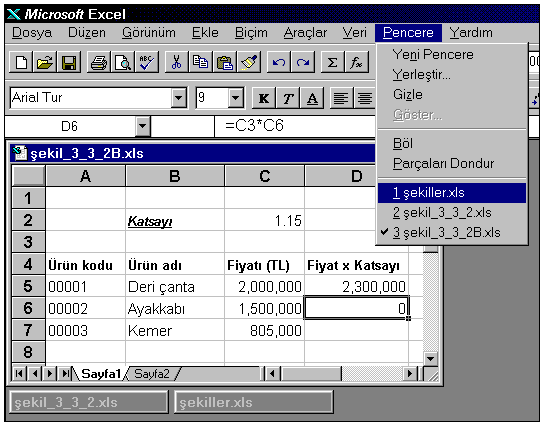Click the AutoSum sigma icon

pos(332,62)
